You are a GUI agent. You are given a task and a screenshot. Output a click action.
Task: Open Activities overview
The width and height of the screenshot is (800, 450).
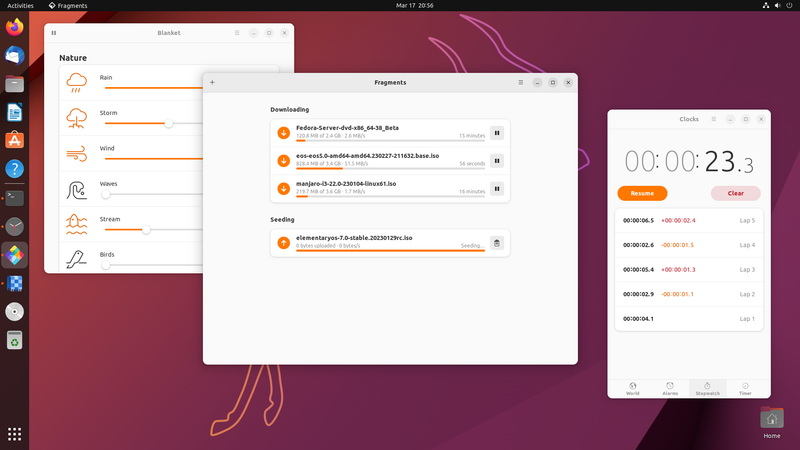pos(20,6)
